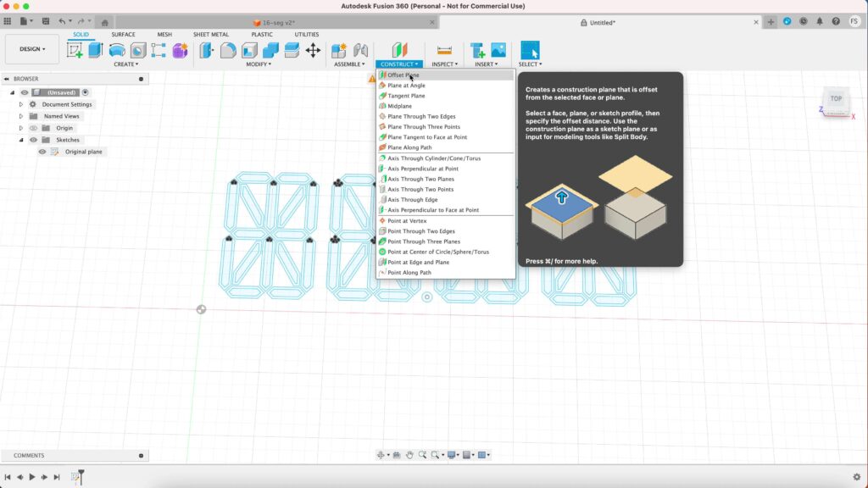The height and width of the screenshot is (488, 868).
Task: Click the Press Pull tool icon
Action: coord(208,51)
